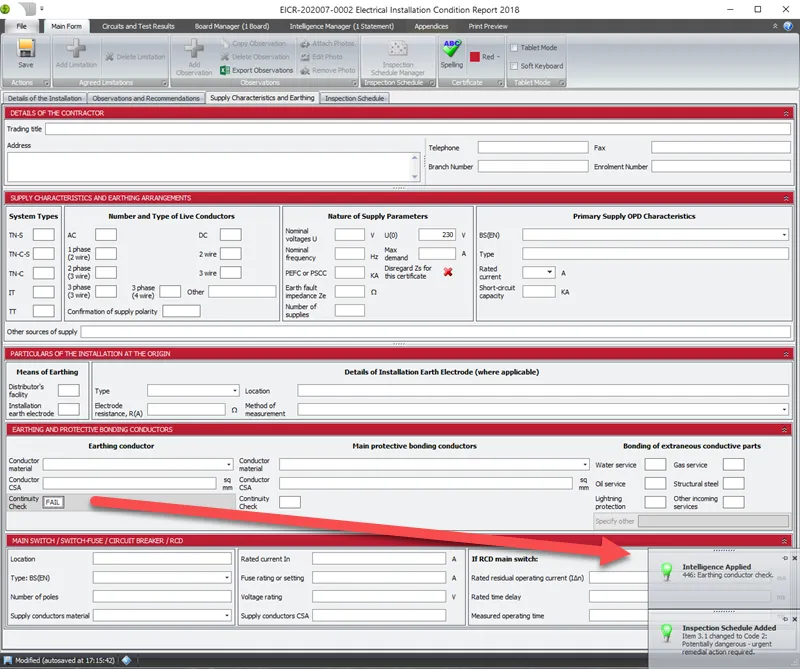Close the Intelligence Applied notification
Image resolution: width=800 pixels, height=669 pixels.
[794, 558]
